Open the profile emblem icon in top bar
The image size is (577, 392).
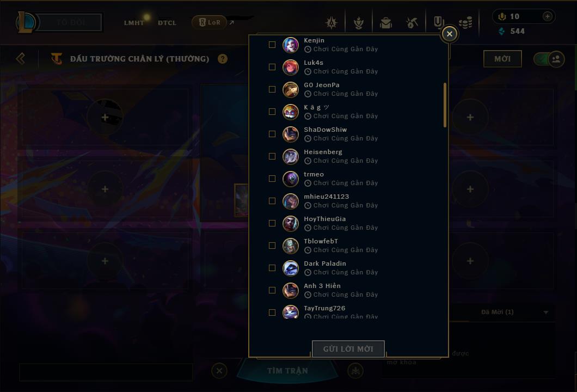(x=332, y=23)
